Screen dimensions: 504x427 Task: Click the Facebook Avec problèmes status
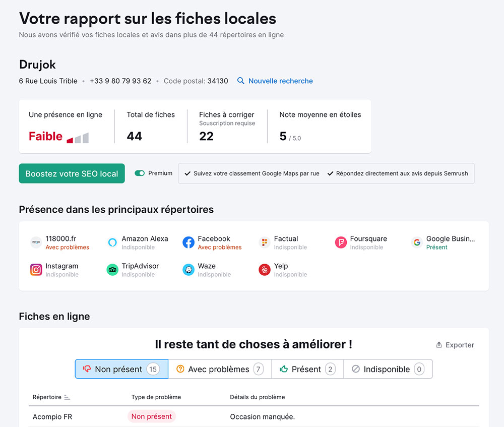pos(220,247)
